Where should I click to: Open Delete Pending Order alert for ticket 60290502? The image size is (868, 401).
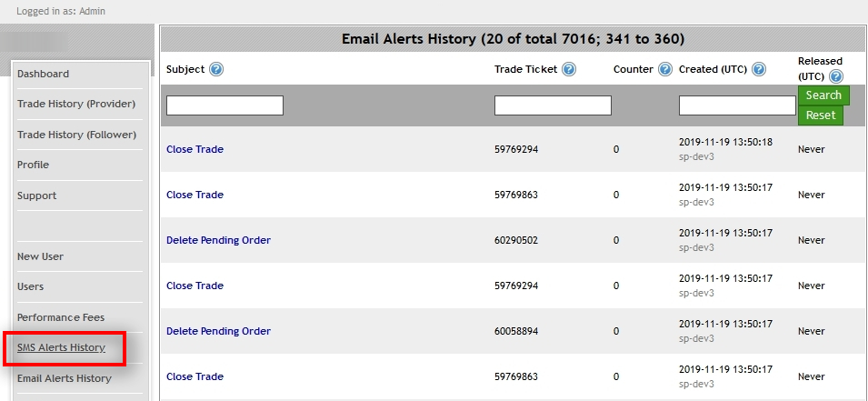[218, 240]
